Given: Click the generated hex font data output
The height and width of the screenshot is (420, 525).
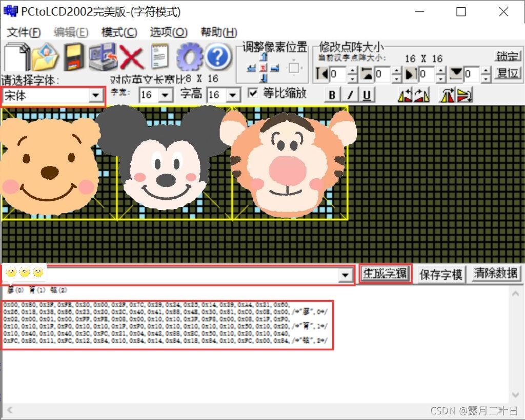Looking at the screenshot, I should [x=168, y=326].
